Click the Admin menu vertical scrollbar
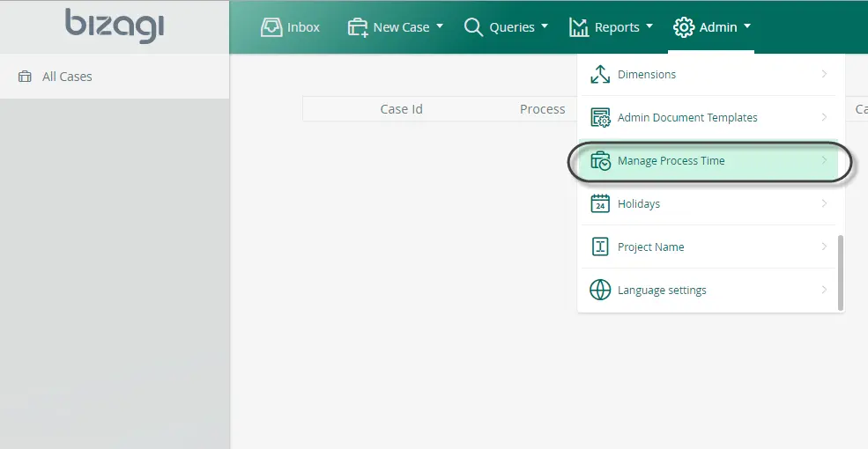 click(841, 273)
